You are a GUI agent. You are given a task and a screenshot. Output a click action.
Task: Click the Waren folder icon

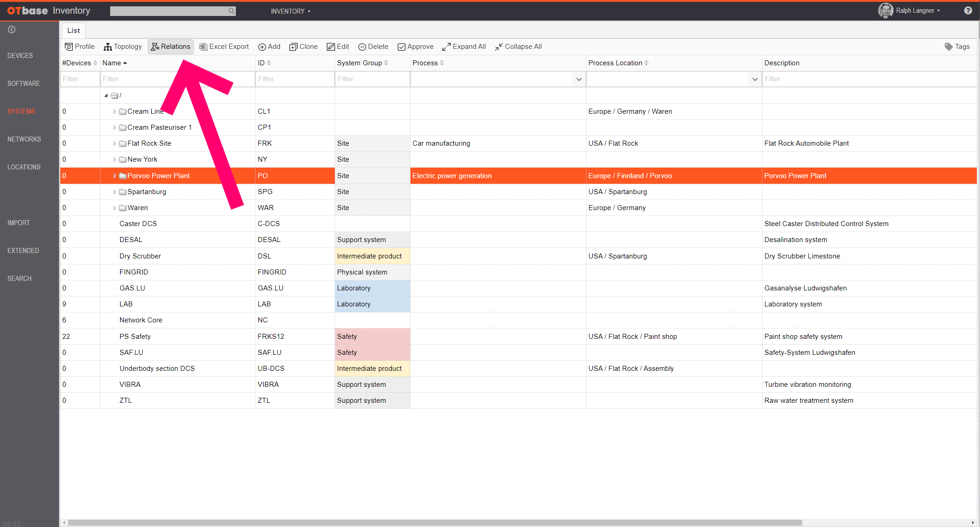[122, 208]
